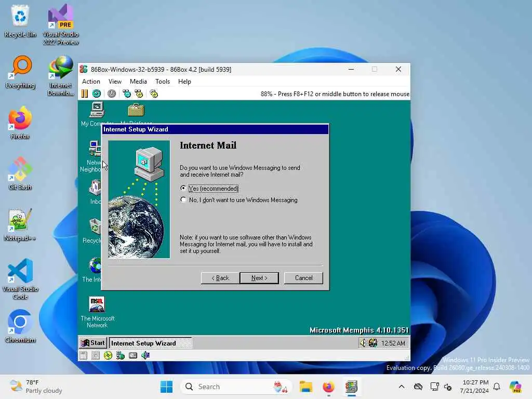532x399 pixels.
Task: Open My Computer icon in guest
Action: point(97,114)
